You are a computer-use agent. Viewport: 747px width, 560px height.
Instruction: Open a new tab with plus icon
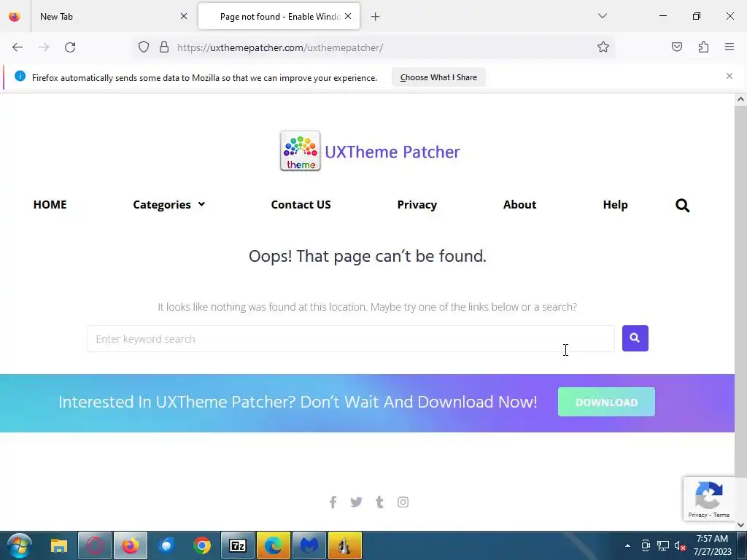coord(376,17)
